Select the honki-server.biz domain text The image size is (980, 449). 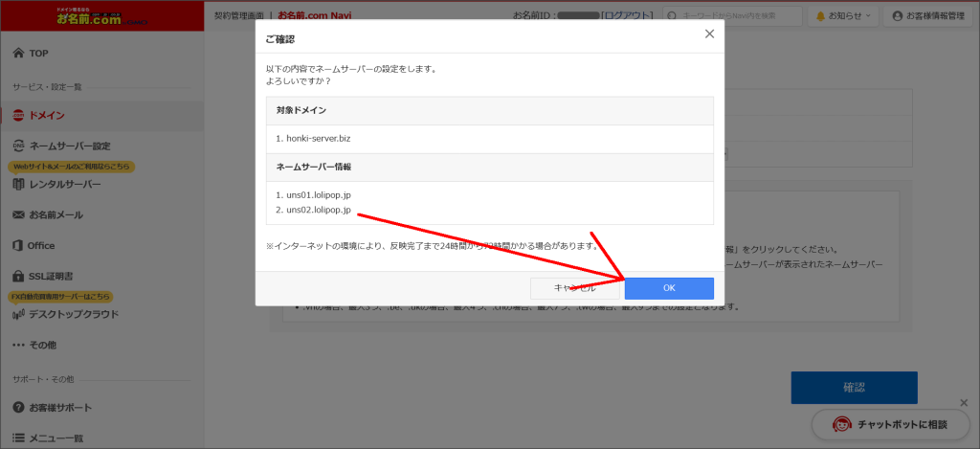point(318,139)
